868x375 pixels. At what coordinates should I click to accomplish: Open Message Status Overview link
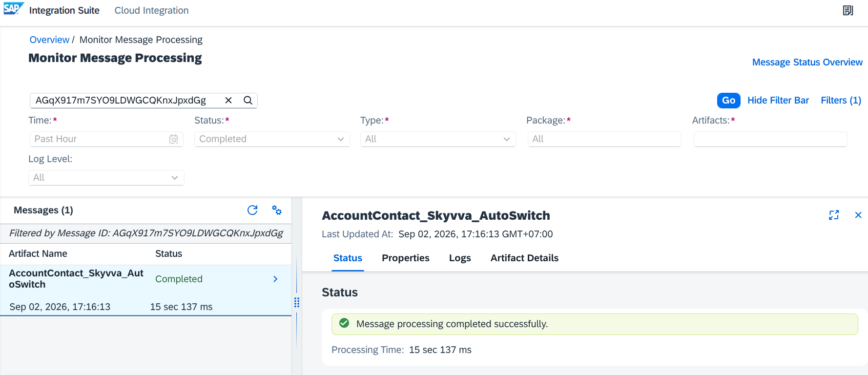[x=807, y=62]
